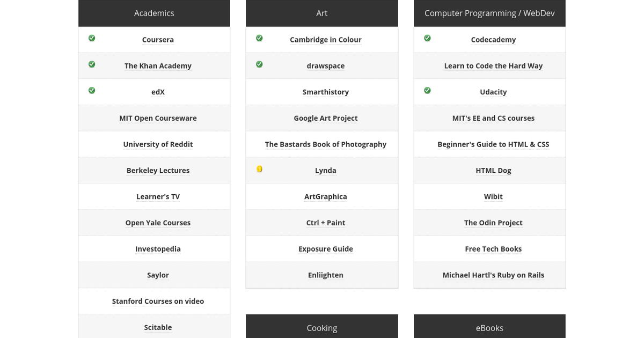Click the green checkmark beside Udacity

point(427,91)
